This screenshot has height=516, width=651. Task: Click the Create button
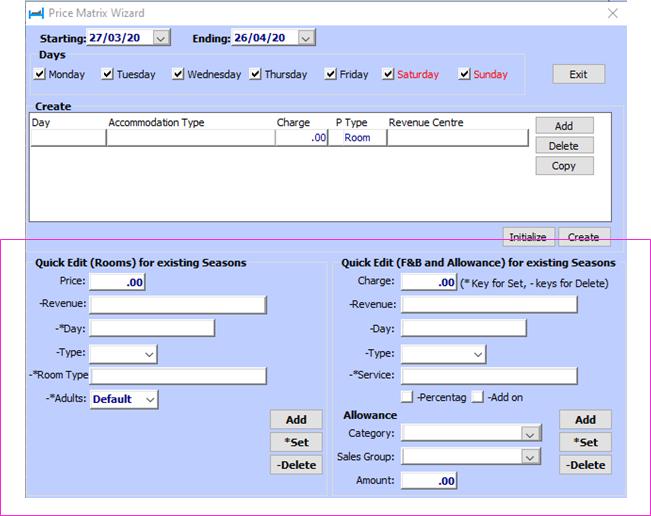[x=584, y=237]
